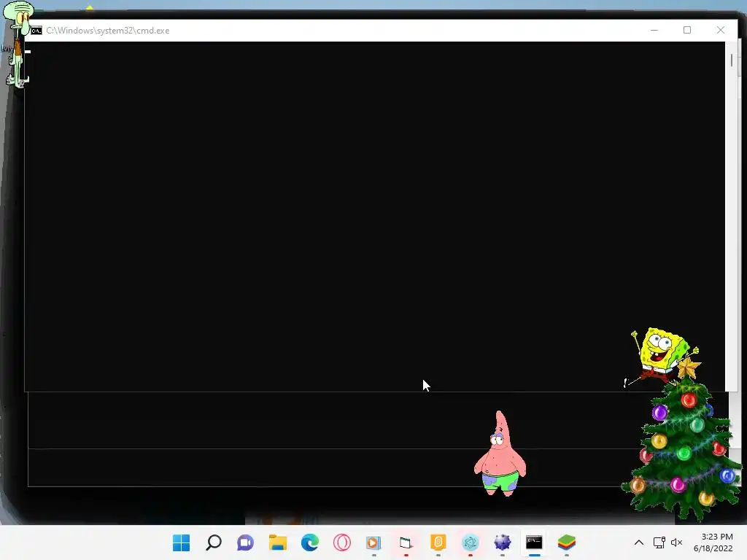
Task: Select the cmd.exe taskbar icon
Action: pyautogui.click(x=534, y=542)
